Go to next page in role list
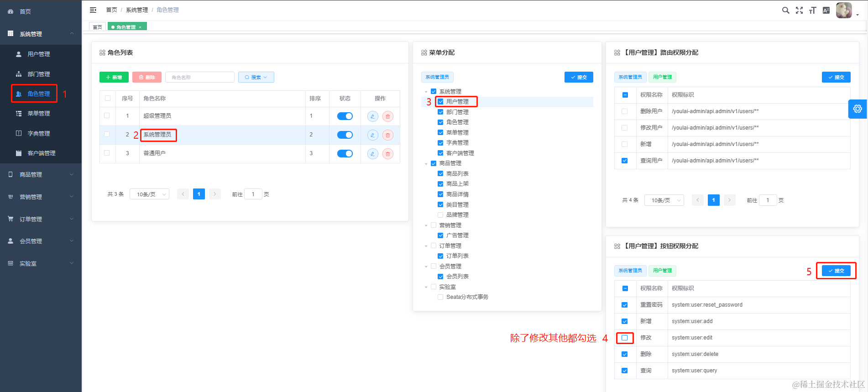Viewport: 868px width, 392px height. [215, 194]
